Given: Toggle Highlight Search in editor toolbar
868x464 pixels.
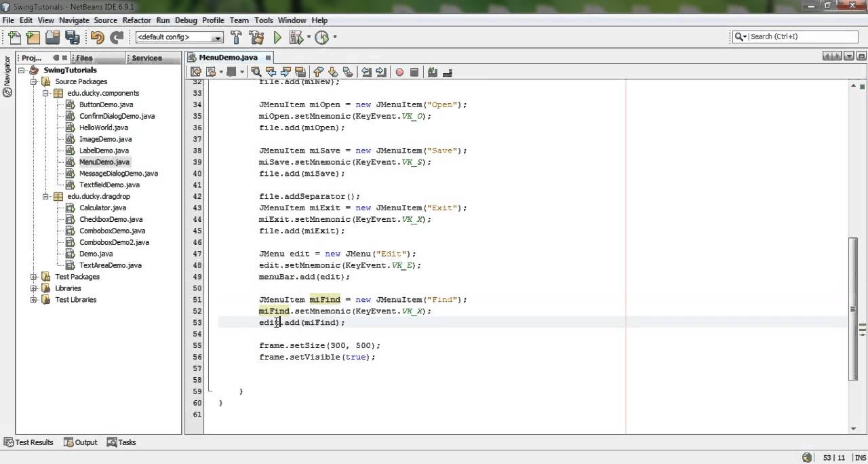Looking at the screenshot, I should pos(300,72).
